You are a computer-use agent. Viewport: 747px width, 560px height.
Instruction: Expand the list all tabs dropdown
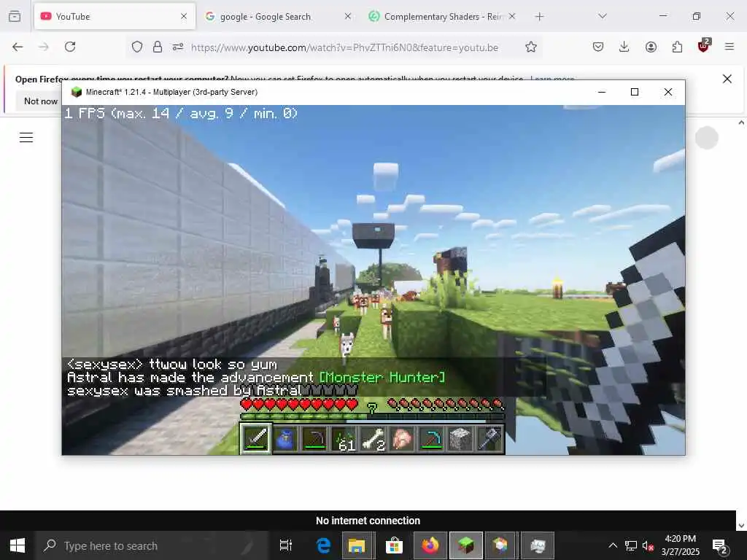click(x=603, y=16)
